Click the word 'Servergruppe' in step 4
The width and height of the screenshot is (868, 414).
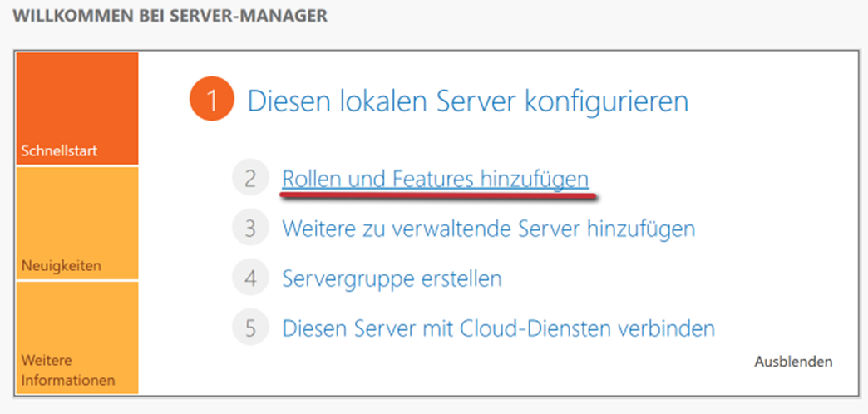coord(347,278)
